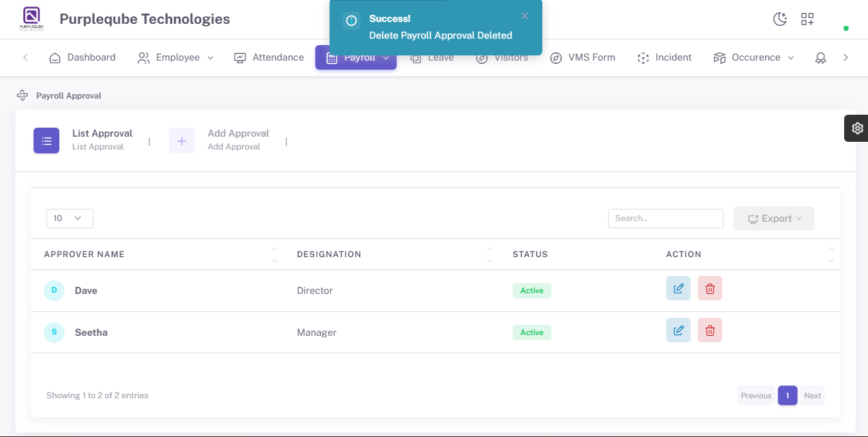
Task: Switch to Add Approval tab label
Action: pyautogui.click(x=238, y=133)
